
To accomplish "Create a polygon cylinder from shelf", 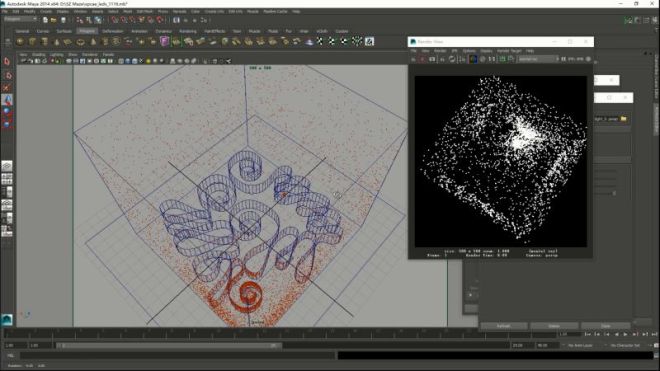I will 44,41.
